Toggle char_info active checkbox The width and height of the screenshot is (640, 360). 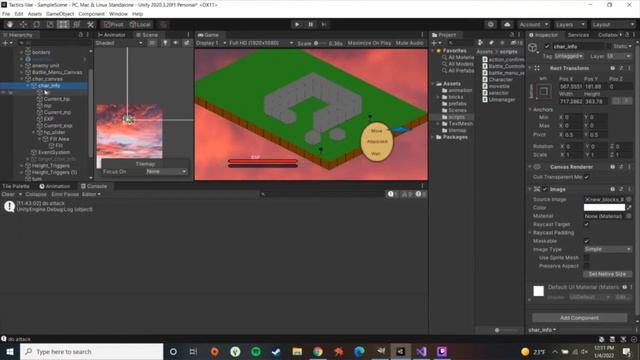pos(547,47)
